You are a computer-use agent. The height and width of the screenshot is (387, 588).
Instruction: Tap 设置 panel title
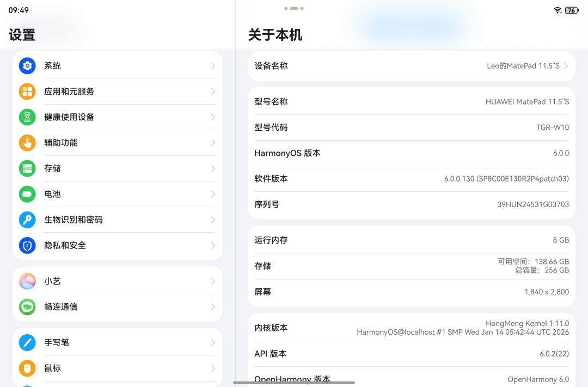coord(22,34)
